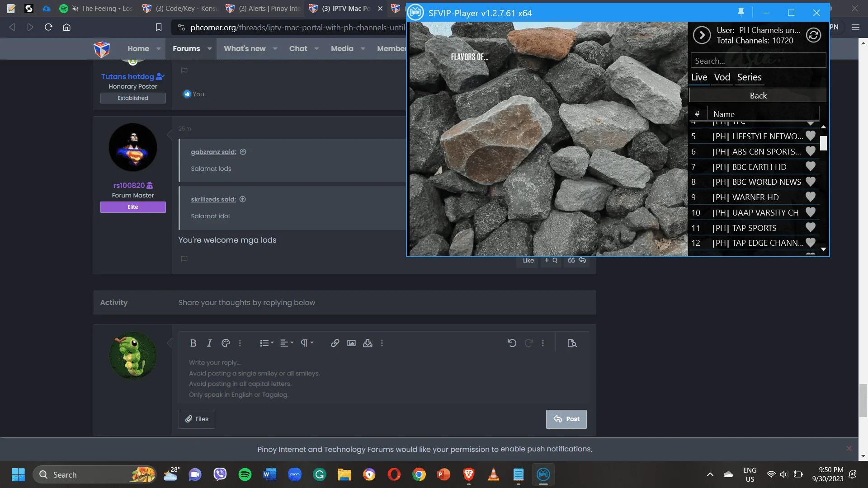This screenshot has width=868, height=488.
Task: Select the BBC EARTH HD channel row
Action: (754, 167)
